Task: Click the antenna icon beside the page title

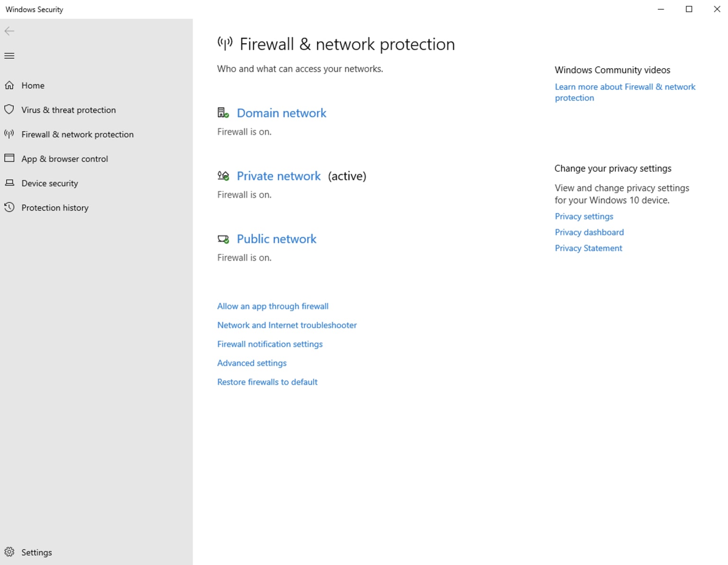Action: pos(225,44)
